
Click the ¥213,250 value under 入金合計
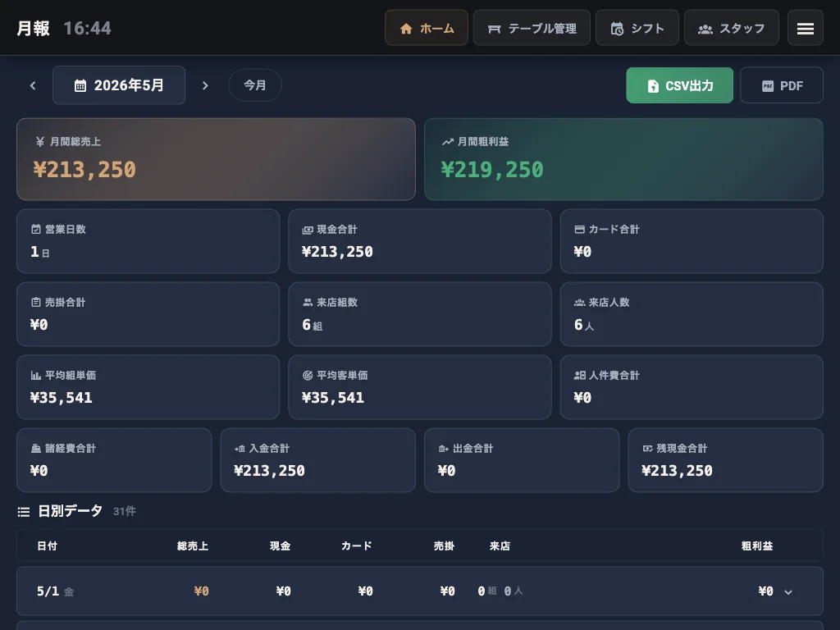269,471
